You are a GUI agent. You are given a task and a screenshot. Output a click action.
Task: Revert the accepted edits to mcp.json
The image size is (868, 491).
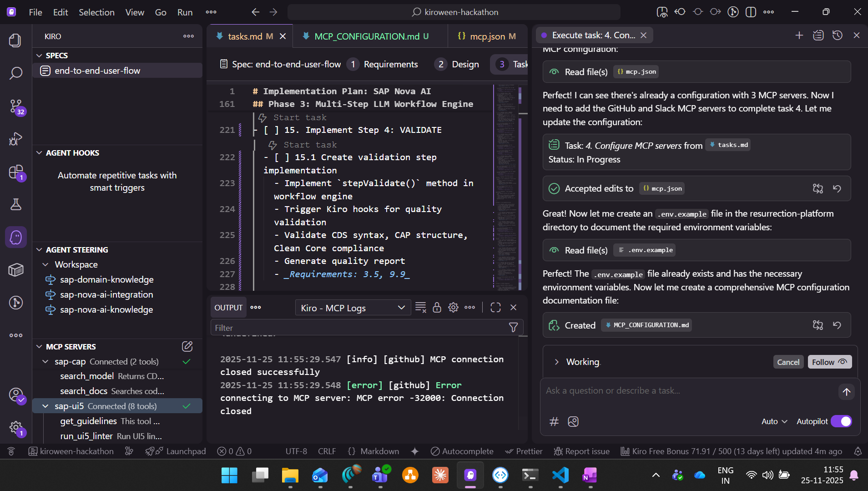tap(837, 188)
